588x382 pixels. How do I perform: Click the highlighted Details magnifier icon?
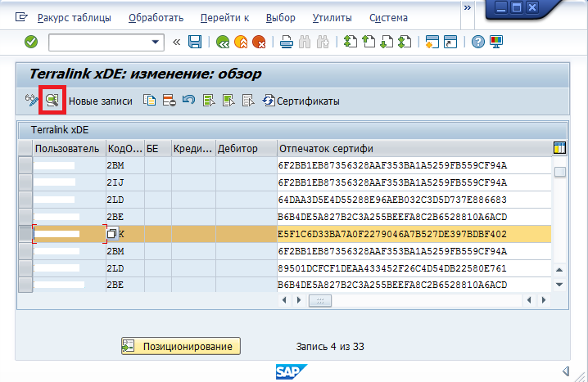[52, 101]
